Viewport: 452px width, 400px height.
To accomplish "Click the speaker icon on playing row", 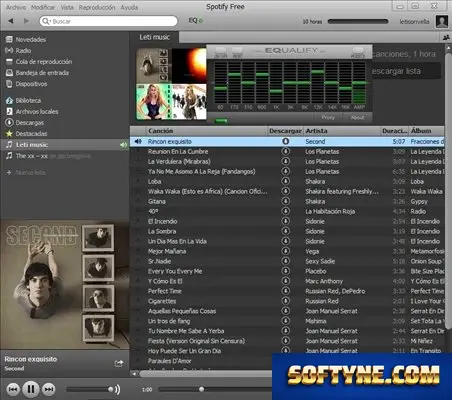I will coord(138,141).
